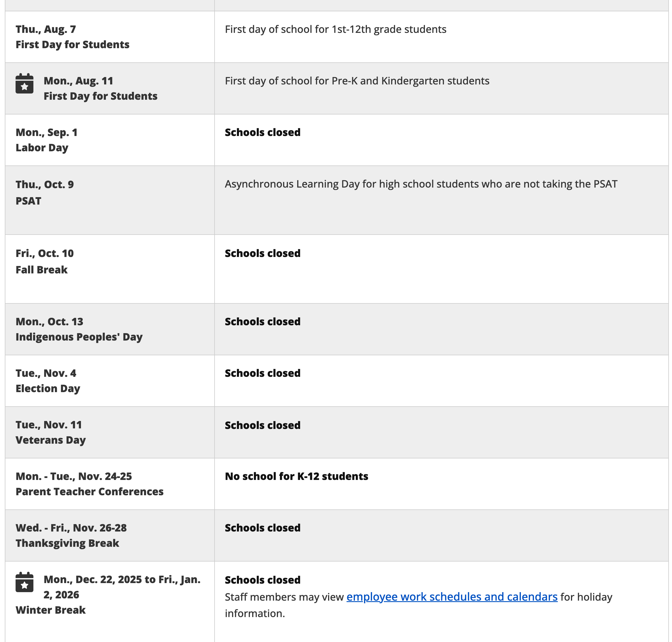This screenshot has width=672, height=642.
Task: Open the employee work schedules and calendars link
Action: pos(451,597)
